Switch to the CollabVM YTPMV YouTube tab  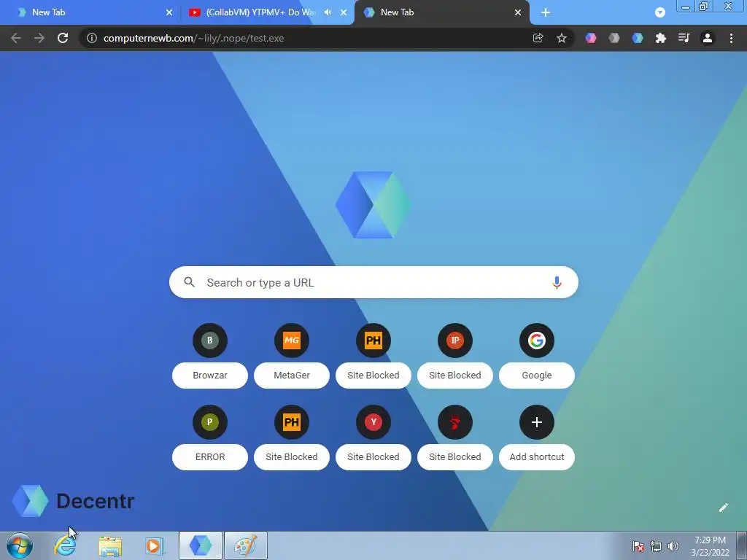[x=260, y=12]
